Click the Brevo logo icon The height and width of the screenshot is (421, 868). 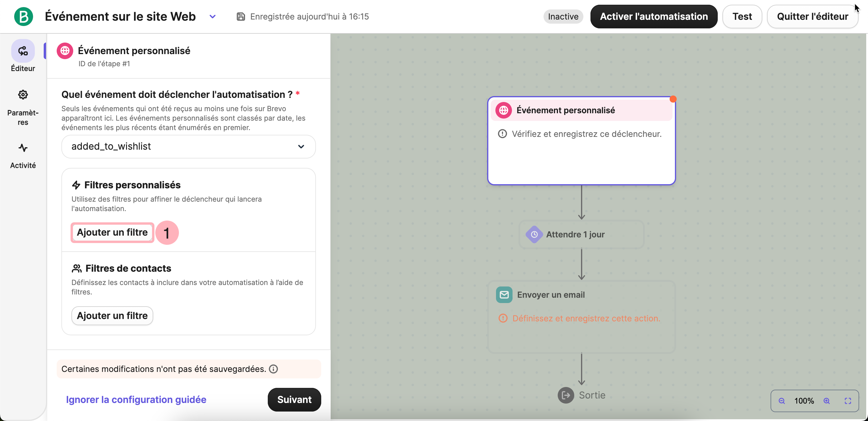(23, 17)
